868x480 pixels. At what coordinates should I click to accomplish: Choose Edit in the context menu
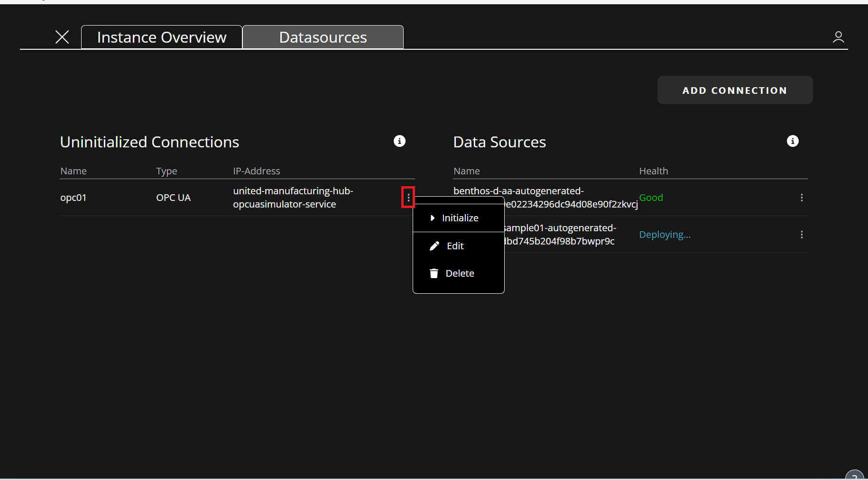point(455,246)
